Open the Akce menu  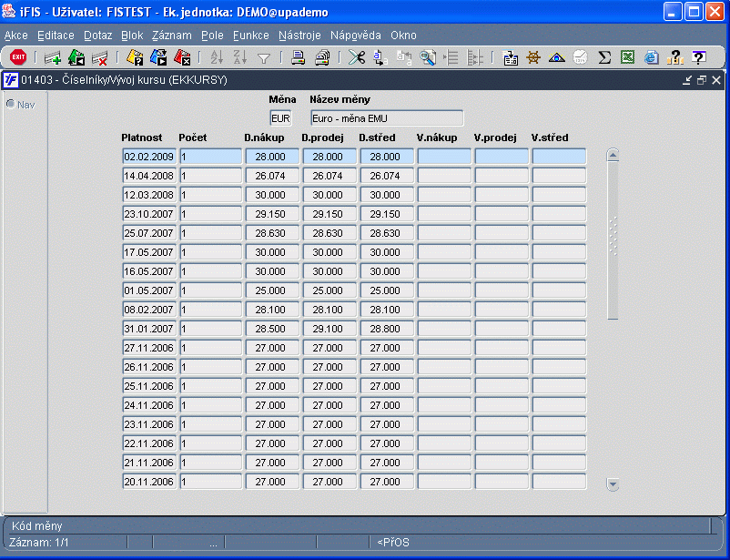coord(15,36)
